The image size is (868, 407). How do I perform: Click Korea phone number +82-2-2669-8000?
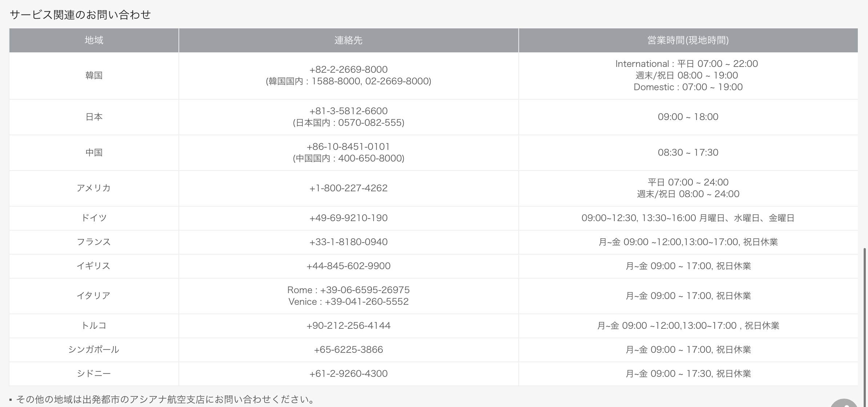click(348, 69)
